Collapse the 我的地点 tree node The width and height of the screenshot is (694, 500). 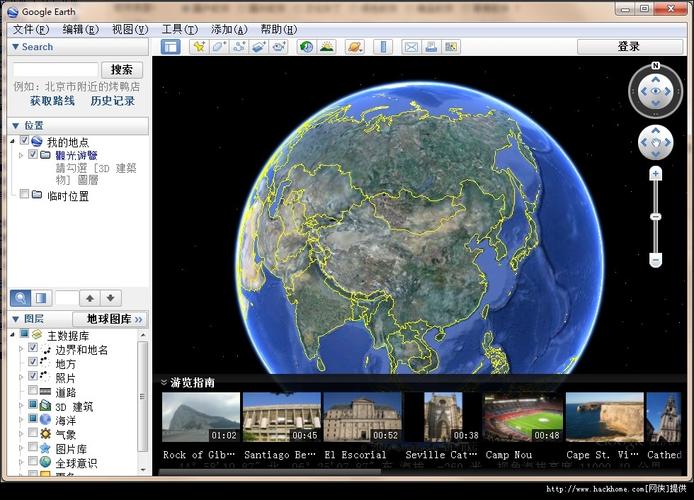[x=13, y=142]
